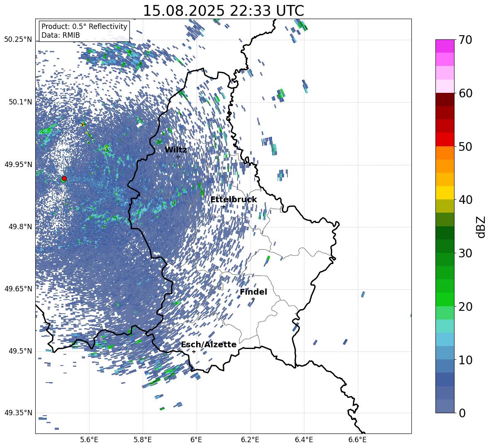Viewport: 491px width, 448px height.
Task: Click the Ettelbruck station cross marker
Action: pyautogui.click(x=224, y=206)
